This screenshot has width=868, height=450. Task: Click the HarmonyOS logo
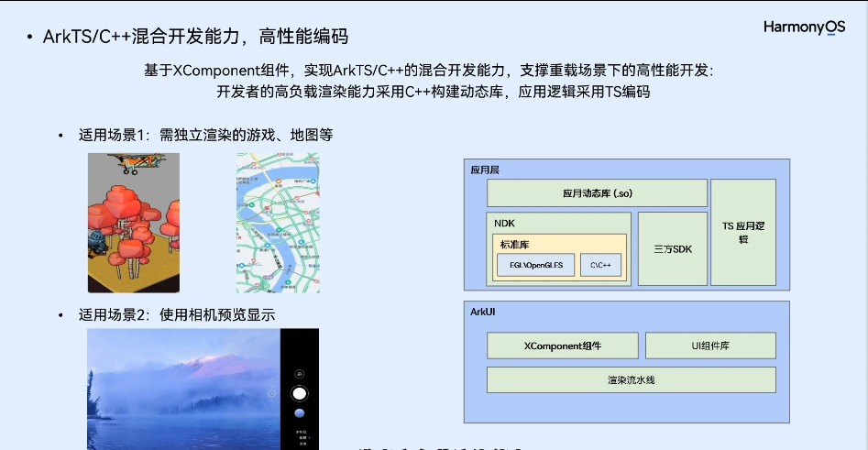pyautogui.click(x=804, y=27)
